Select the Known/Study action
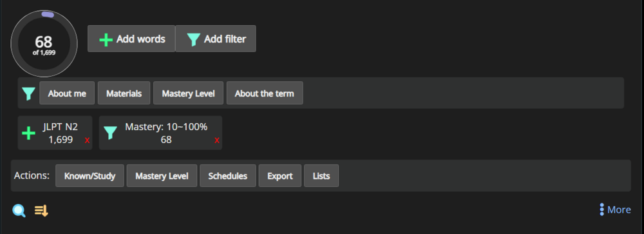 click(90, 175)
